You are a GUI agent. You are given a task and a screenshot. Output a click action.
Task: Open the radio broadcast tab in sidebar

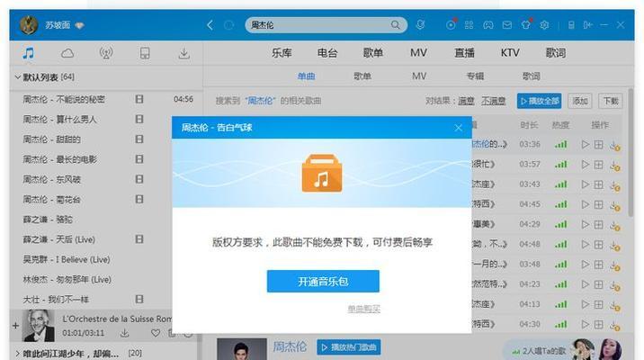pos(106,53)
